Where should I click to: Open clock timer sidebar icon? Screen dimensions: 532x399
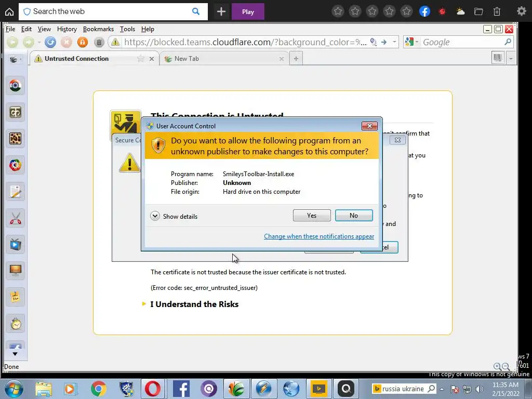tap(15, 324)
